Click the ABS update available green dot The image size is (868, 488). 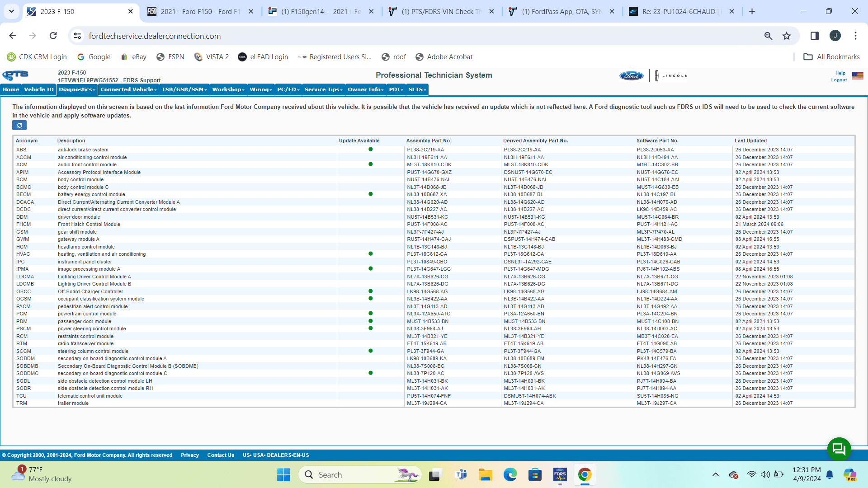click(371, 150)
